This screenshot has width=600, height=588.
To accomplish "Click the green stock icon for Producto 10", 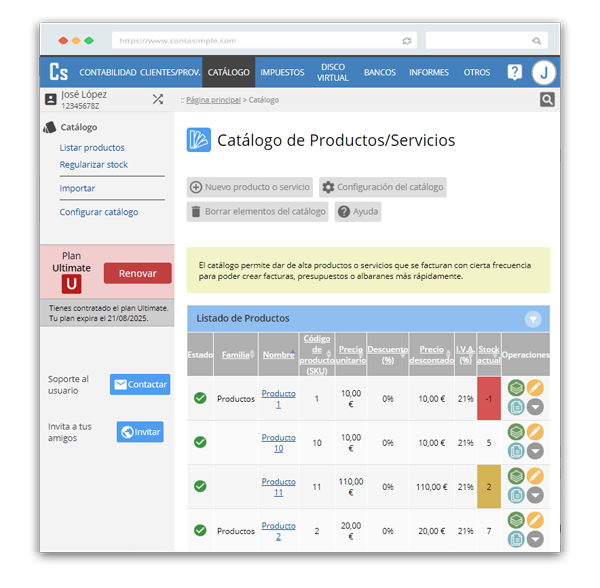I will tap(516, 432).
